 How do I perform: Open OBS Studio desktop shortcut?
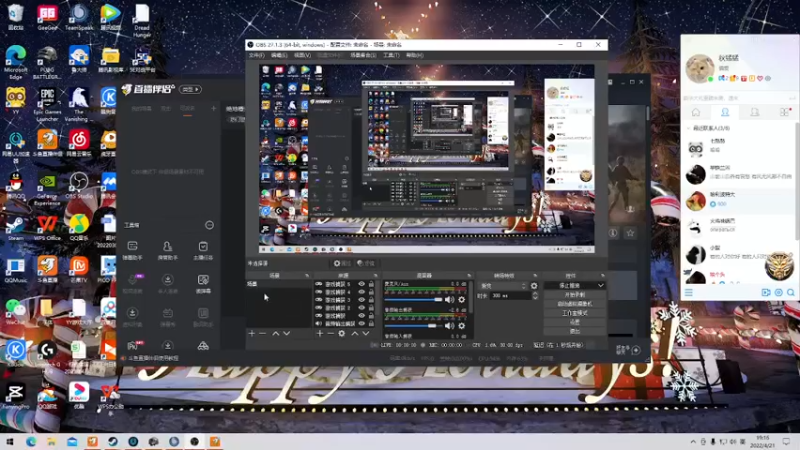coord(79,186)
